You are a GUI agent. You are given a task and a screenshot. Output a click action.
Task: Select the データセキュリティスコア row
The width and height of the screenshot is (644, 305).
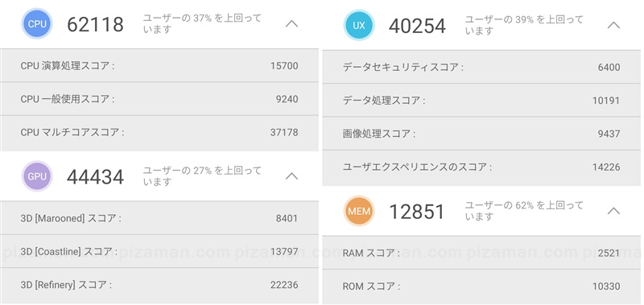coord(483,68)
